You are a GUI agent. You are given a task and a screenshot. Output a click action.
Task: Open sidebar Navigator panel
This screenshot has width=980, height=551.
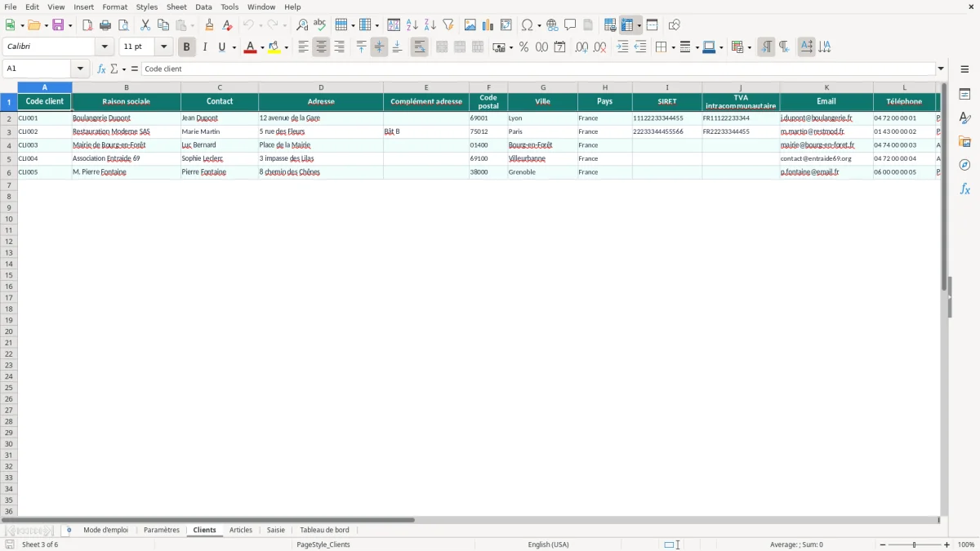point(964,166)
